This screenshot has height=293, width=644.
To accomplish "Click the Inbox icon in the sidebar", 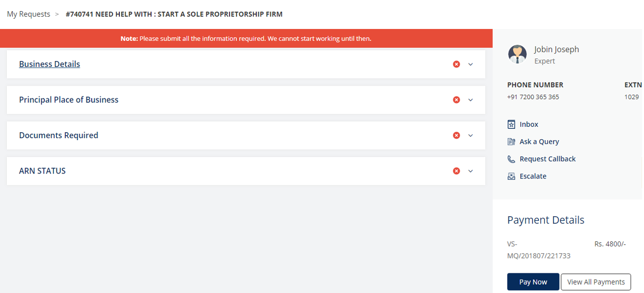I will click(511, 124).
